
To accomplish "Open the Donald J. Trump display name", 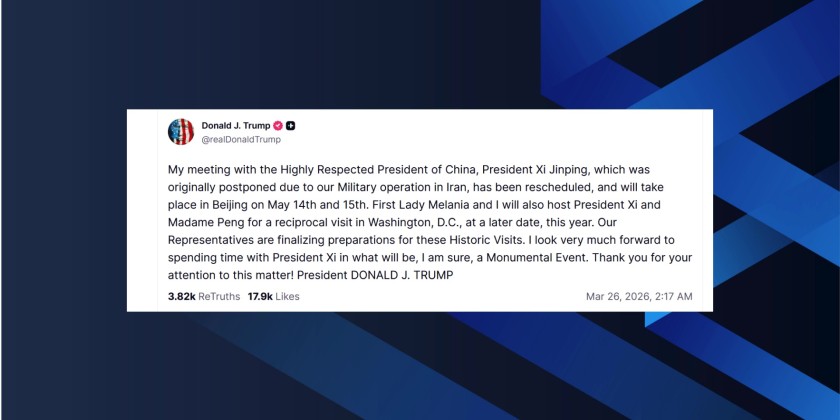I will point(236,125).
